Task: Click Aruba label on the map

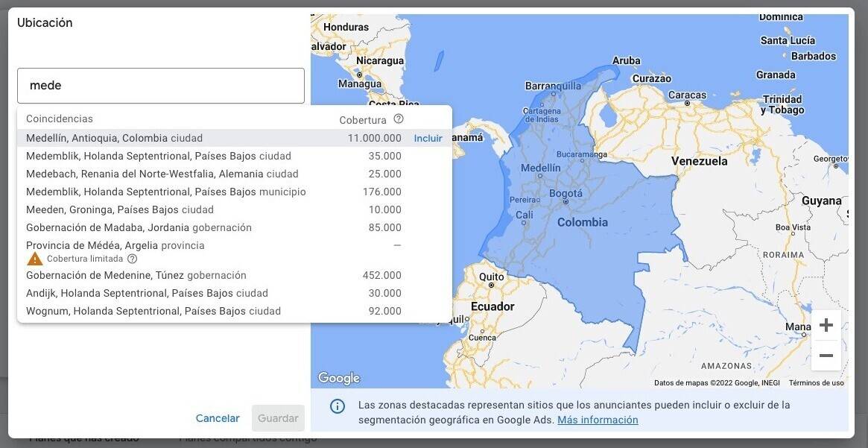Action: tap(626, 61)
